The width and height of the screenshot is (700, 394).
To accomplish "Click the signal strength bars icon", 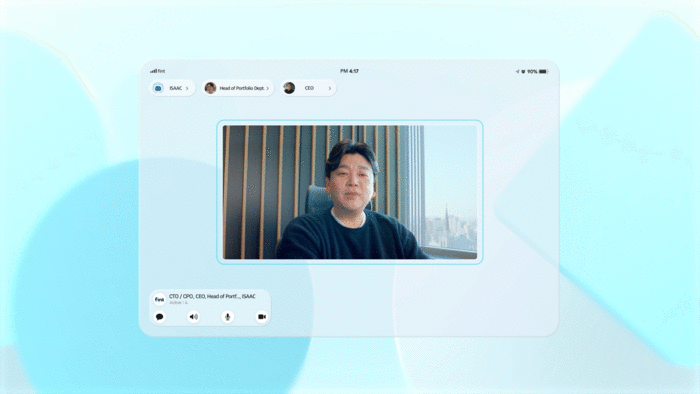I will [x=153, y=71].
